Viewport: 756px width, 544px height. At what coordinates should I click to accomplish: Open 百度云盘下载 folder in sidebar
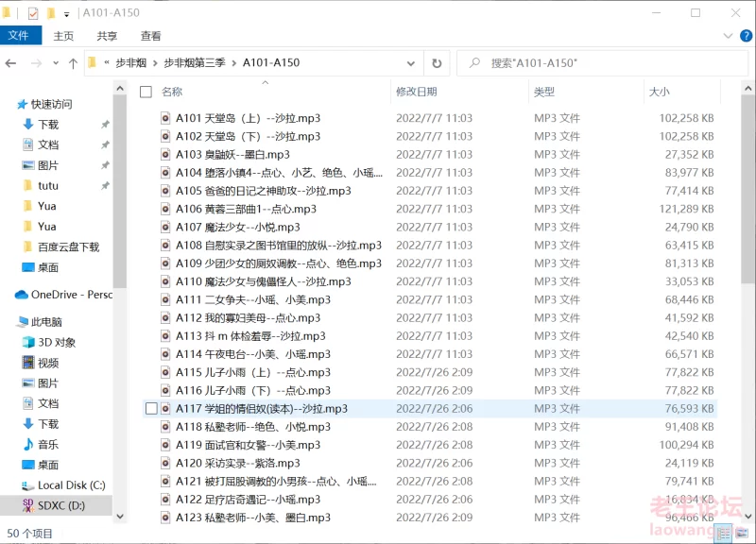point(68,247)
